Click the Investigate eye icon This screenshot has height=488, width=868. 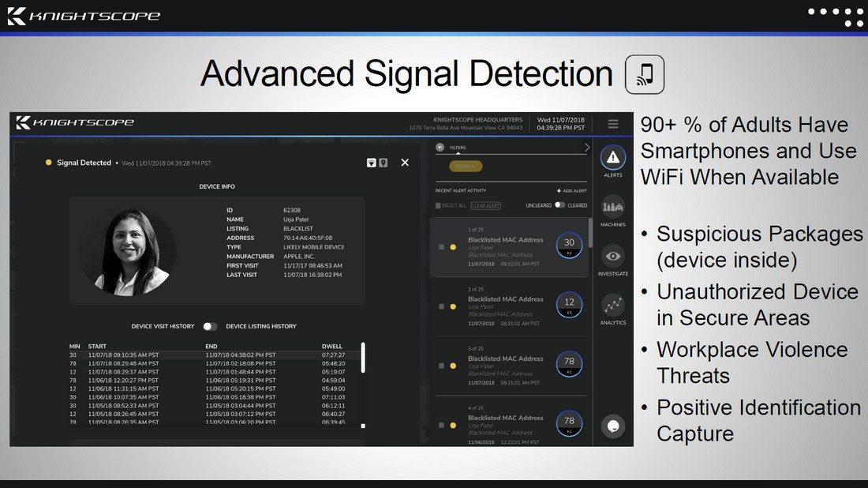[x=613, y=257]
